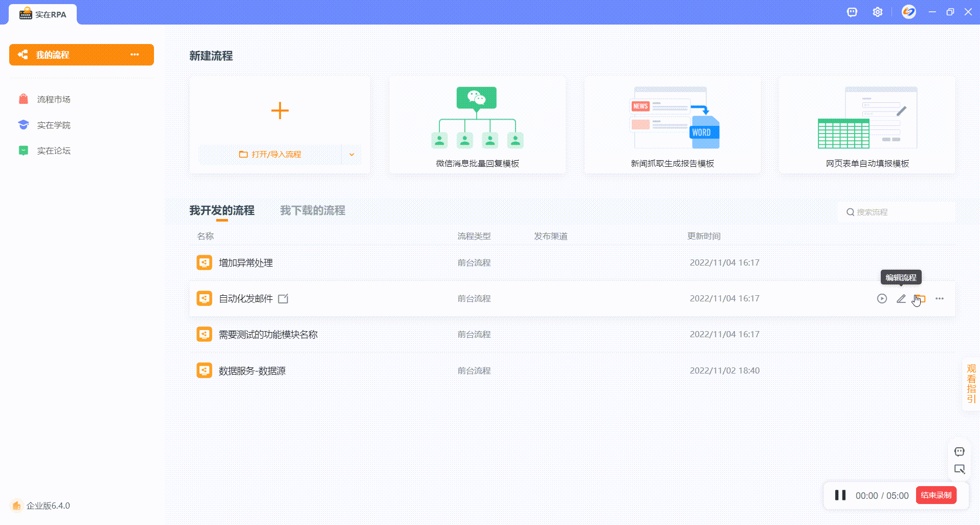Select the run flow play icon for 自动化发邮件
Viewport: 980px width, 525px height.
click(x=881, y=298)
